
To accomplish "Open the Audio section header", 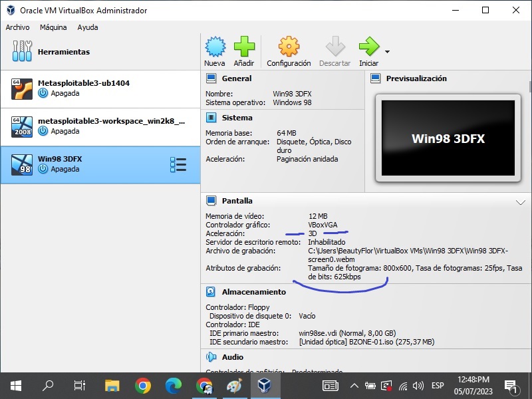I will point(232,357).
